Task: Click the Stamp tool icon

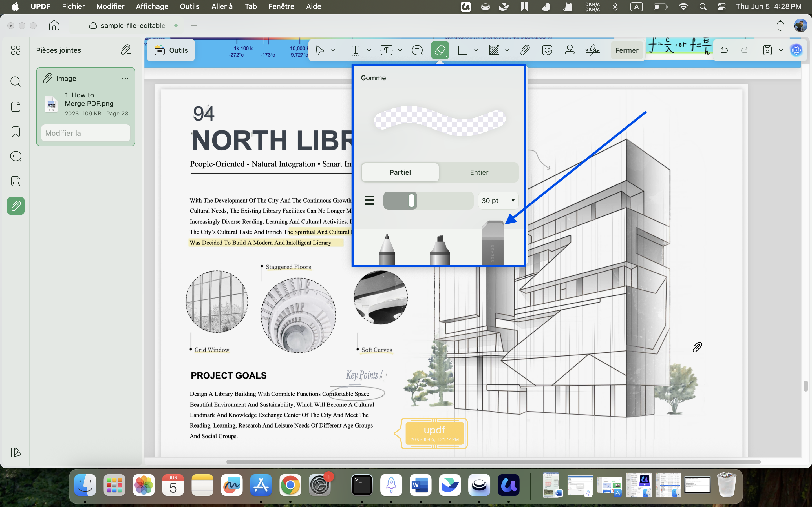Action: click(570, 50)
